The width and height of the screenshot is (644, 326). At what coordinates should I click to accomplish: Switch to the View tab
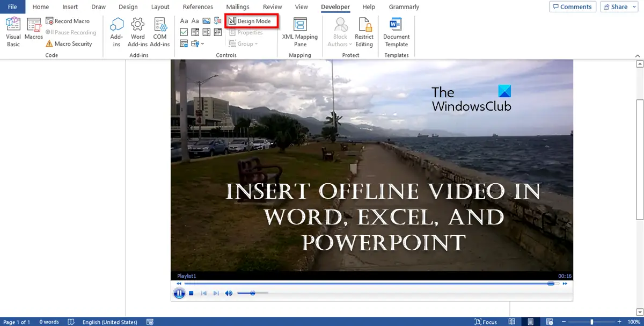click(302, 7)
